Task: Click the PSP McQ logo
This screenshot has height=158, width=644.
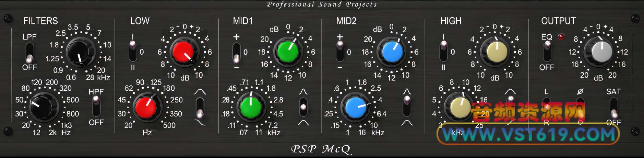Action: [321, 149]
